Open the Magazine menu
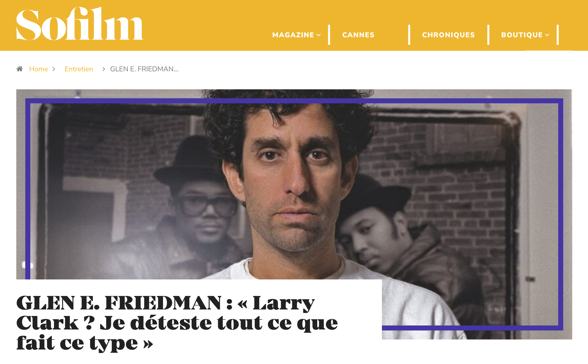The width and height of the screenshot is (588, 364). 293,35
